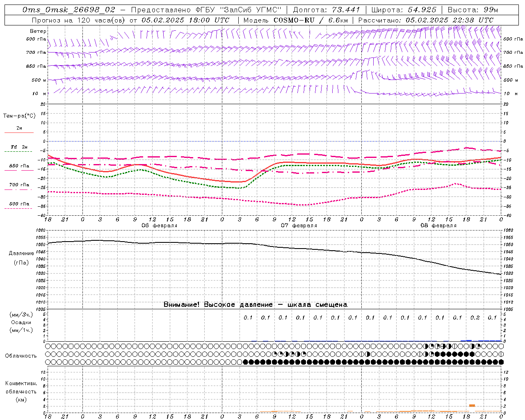Click the Внимание! Высокое давление warning text
Viewport: 525px width, 420px height.
point(255,304)
